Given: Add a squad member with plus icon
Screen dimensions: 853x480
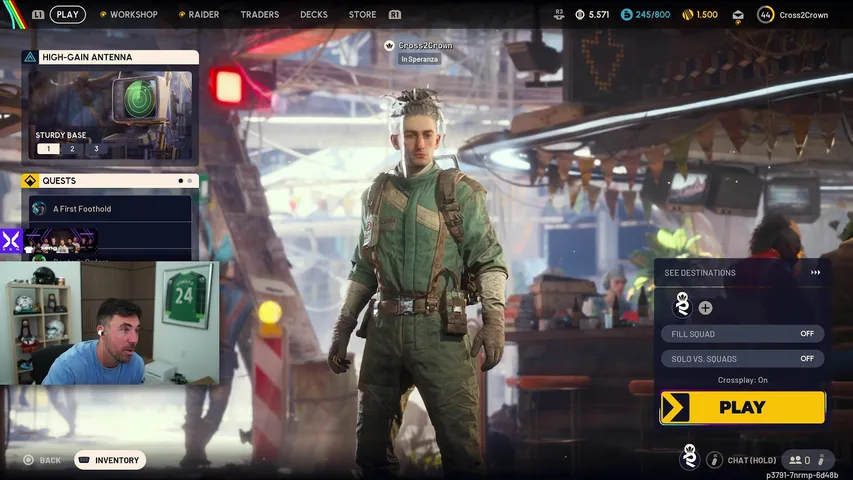Looking at the screenshot, I should 706,308.
